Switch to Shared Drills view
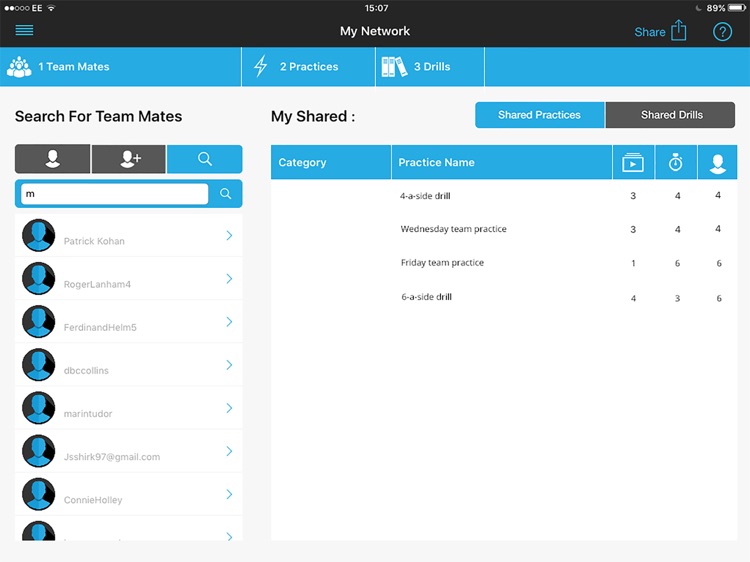The image size is (750, 562). 671,115
